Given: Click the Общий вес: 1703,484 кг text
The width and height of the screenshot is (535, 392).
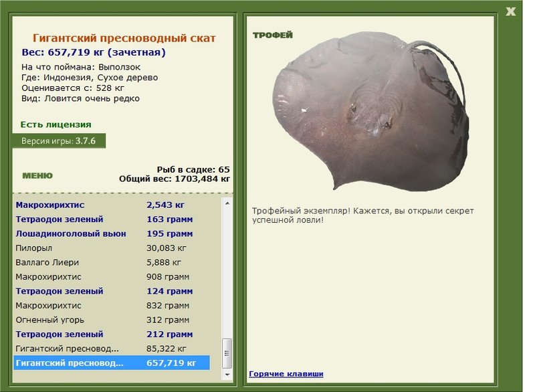Looking at the screenshot, I should (x=175, y=179).
